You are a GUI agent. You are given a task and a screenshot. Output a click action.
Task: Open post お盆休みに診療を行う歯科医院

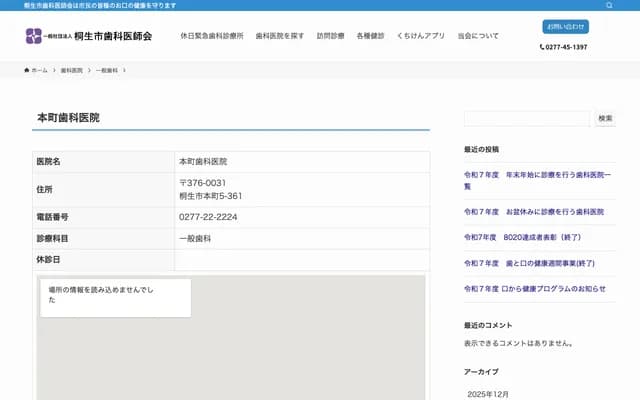(534, 212)
